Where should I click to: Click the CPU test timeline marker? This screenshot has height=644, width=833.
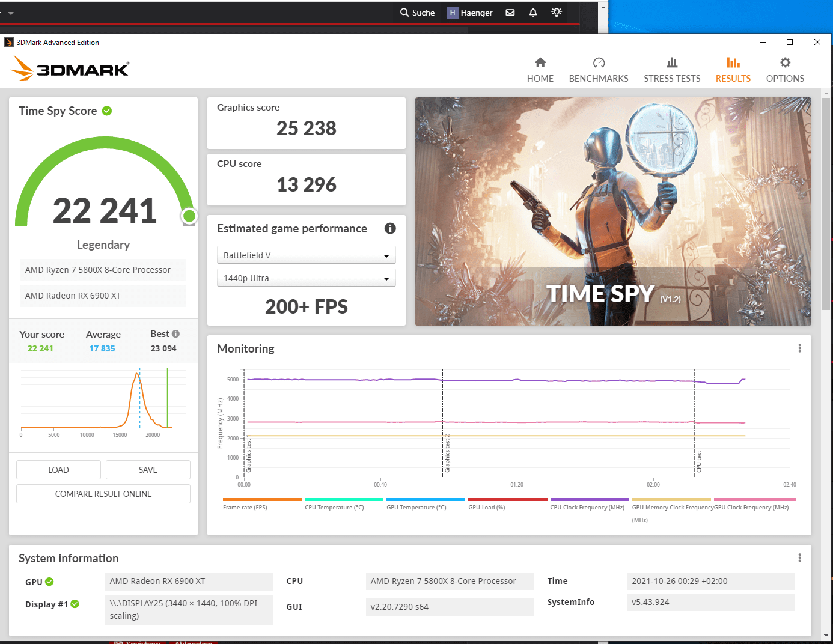click(698, 461)
